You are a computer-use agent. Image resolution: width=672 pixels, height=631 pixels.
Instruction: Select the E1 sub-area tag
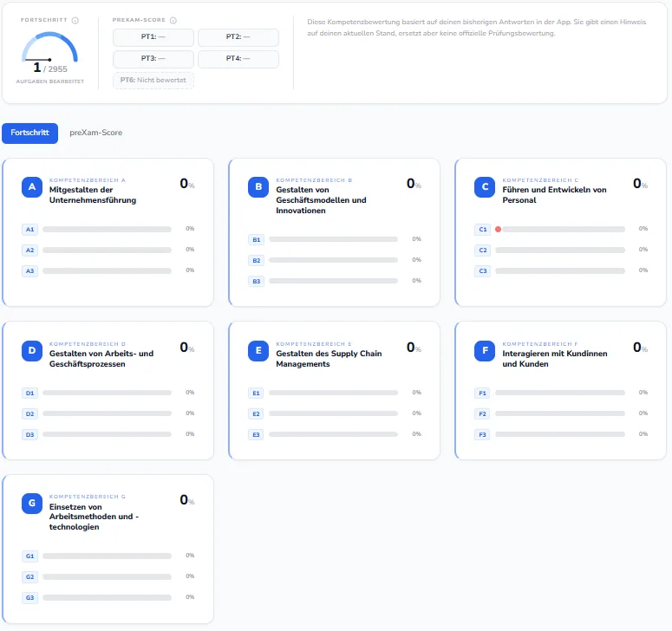point(256,393)
